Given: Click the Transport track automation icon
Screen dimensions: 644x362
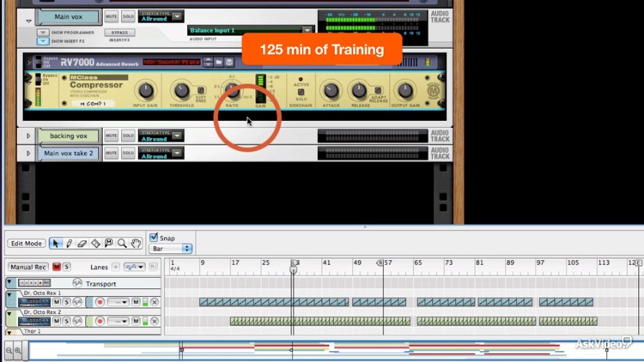Looking at the screenshot, I should click(x=77, y=283).
